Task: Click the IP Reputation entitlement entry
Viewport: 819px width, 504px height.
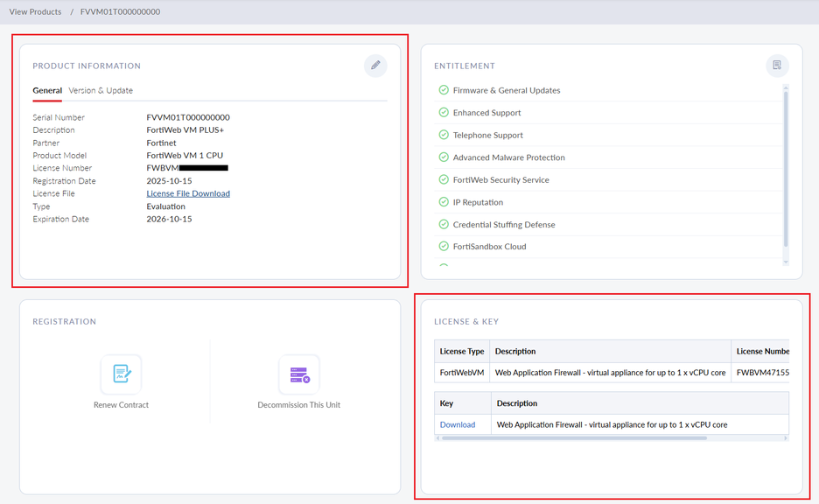Action: [478, 202]
